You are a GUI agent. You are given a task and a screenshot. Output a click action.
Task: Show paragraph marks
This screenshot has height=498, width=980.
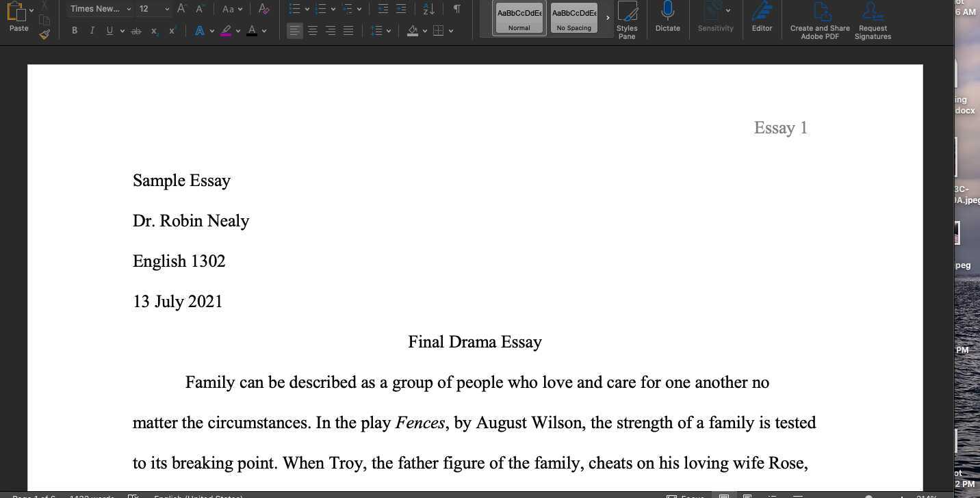point(456,9)
